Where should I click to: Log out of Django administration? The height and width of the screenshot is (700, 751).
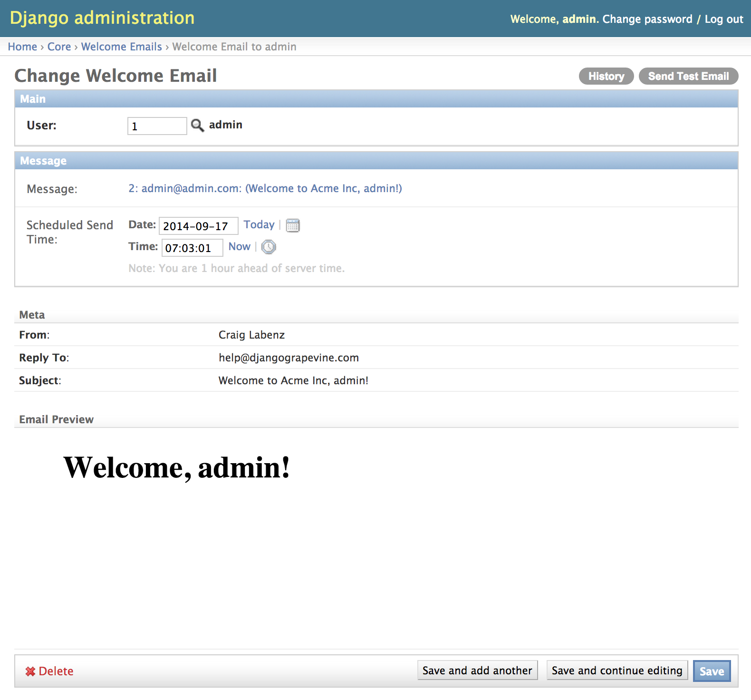(724, 19)
